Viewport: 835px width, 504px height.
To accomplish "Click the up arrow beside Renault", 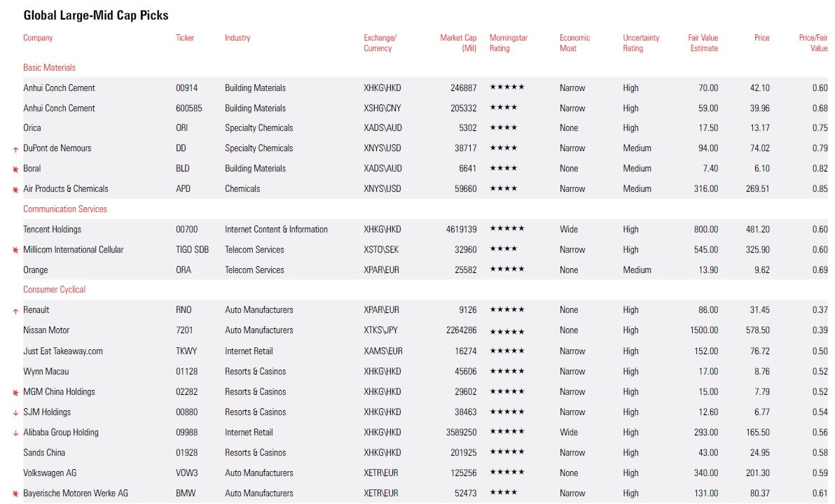I will click(x=15, y=311).
